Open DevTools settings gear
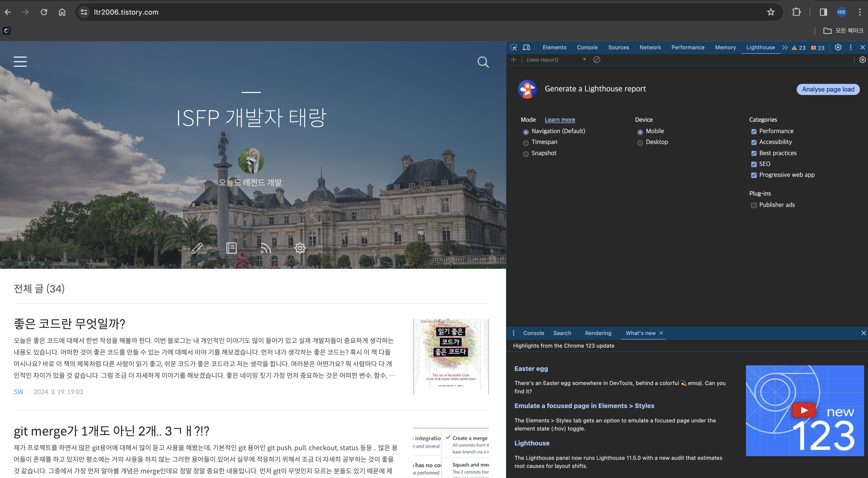 coord(838,47)
